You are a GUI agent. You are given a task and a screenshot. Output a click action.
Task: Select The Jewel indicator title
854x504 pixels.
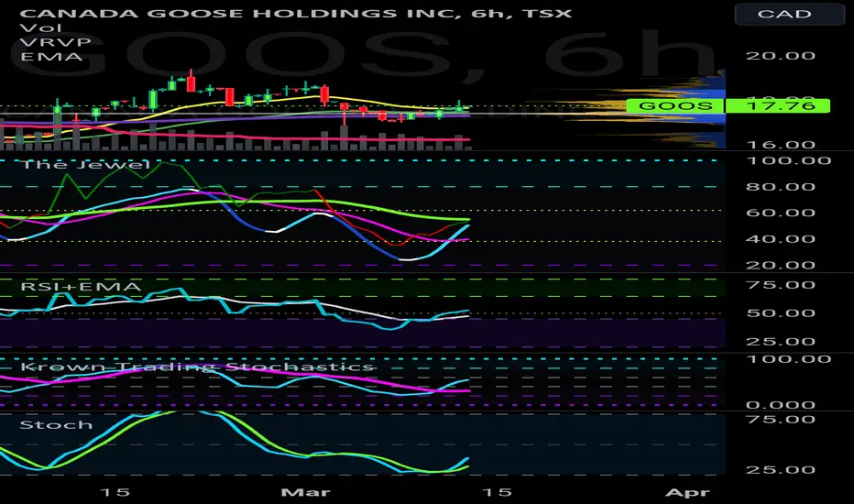pyautogui.click(x=85, y=165)
